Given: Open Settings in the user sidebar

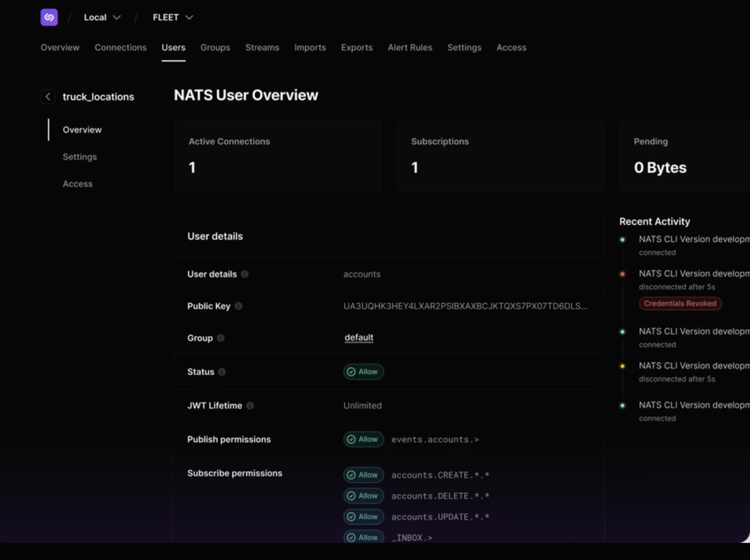Looking at the screenshot, I should pyautogui.click(x=80, y=157).
